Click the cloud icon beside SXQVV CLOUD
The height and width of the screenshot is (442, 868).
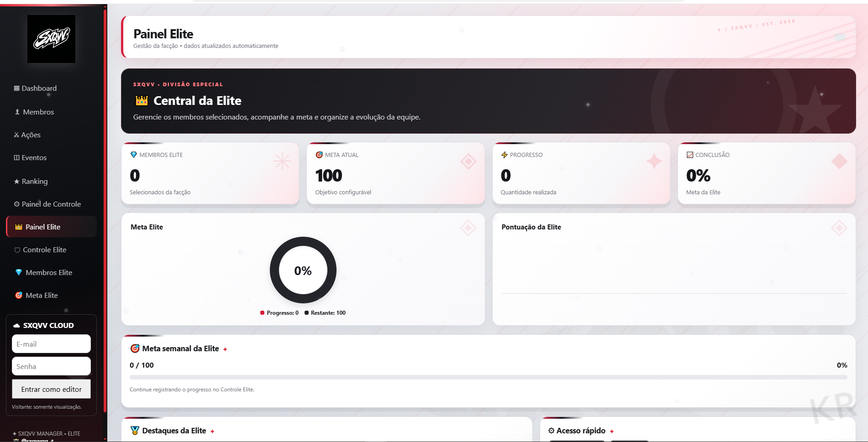pos(17,325)
